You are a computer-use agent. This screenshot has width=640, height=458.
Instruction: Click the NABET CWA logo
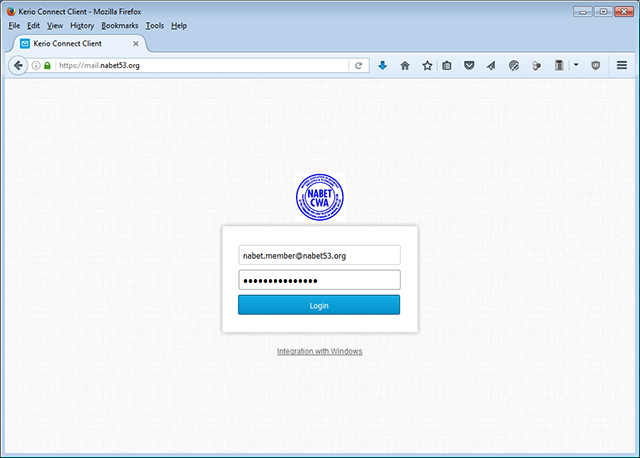point(320,198)
